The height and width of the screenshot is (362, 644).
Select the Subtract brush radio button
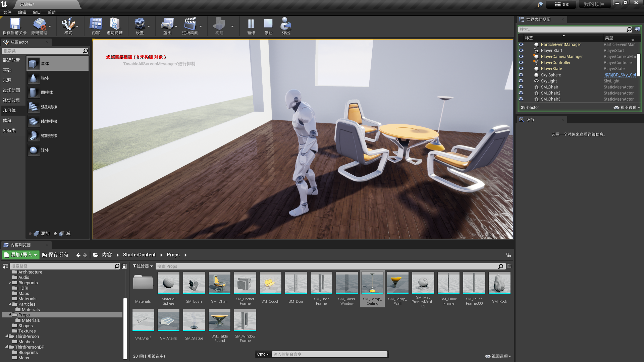pos(55,234)
